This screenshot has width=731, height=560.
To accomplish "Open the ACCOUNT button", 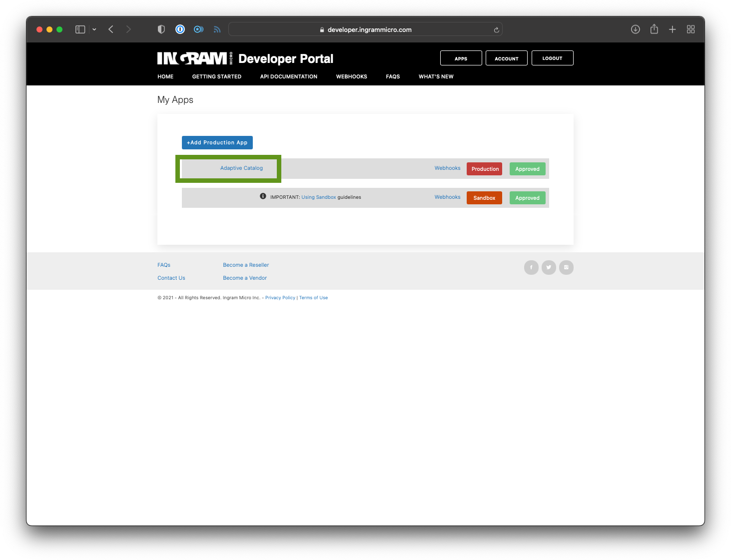I will pyautogui.click(x=507, y=58).
